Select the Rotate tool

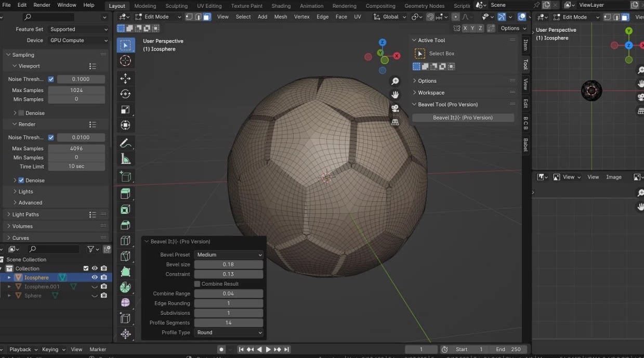(125, 94)
